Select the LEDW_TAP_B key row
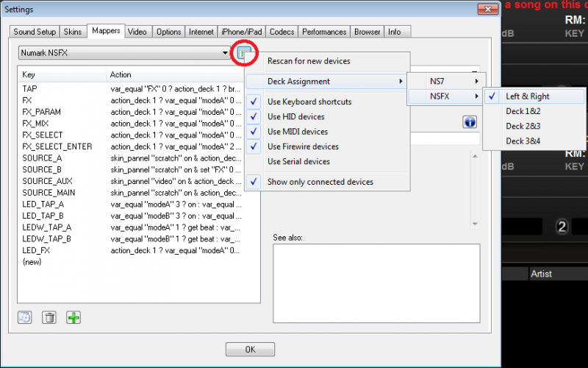The width and height of the screenshot is (588, 368). pos(139,238)
